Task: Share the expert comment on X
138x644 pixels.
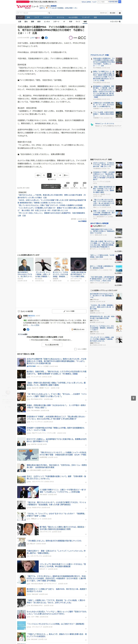Action: click(25, 330)
